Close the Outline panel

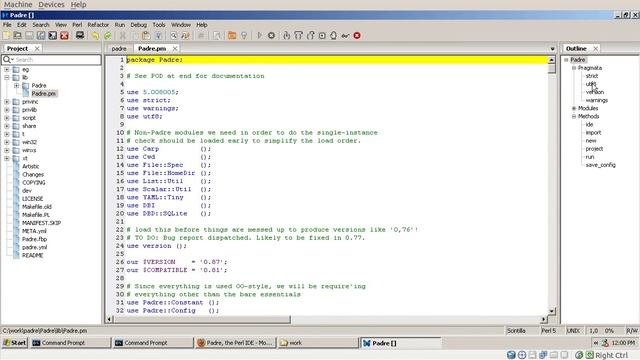tap(596, 49)
